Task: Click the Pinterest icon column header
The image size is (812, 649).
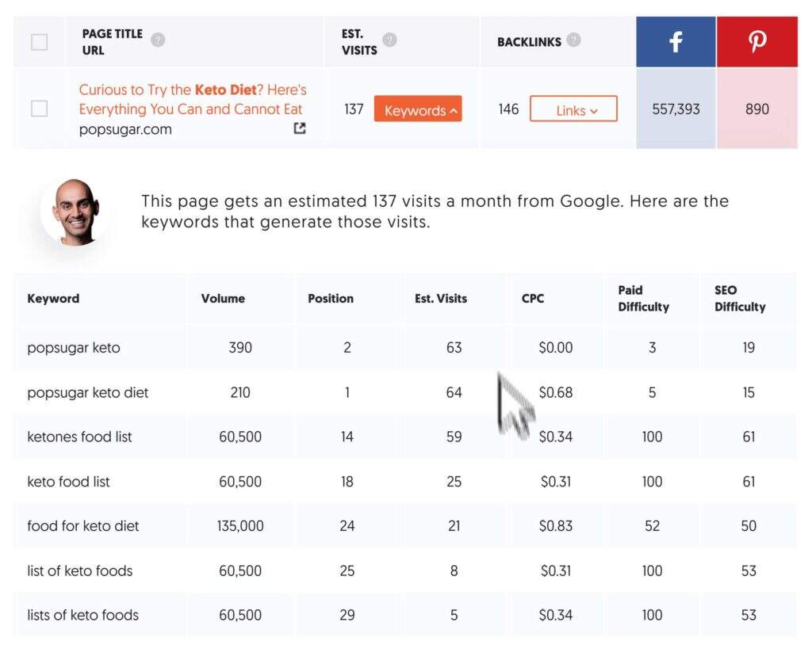Action: (756, 42)
